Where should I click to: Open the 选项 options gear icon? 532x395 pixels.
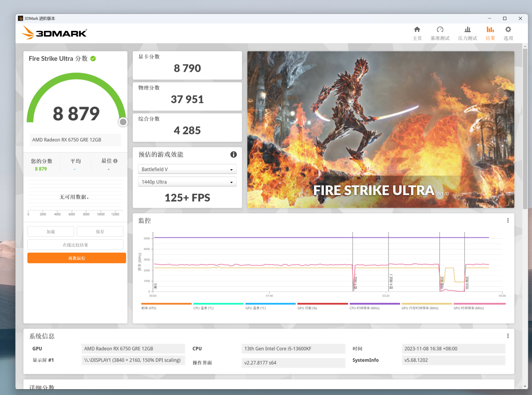click(x=508, y=30)
